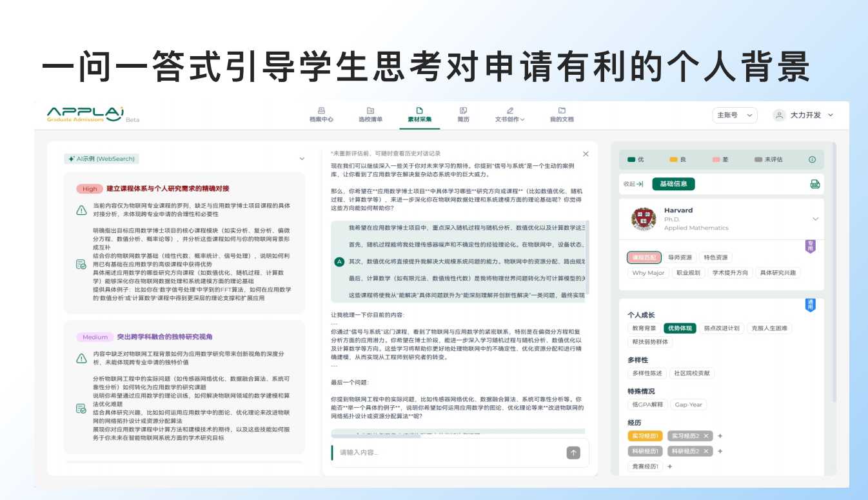This screenshot has height=500, width=868.
Task: Send message with the arrow button
Action: click(x=573, y=453)
